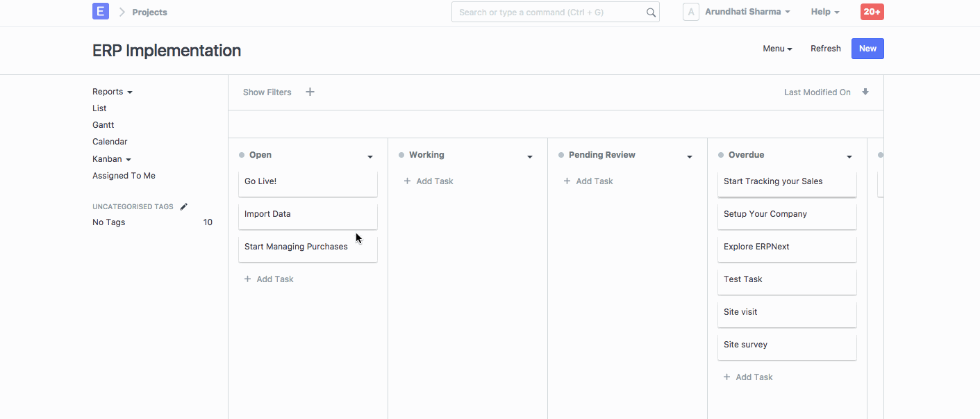
Task: Open the Import Data task card
Action: (x=308, y=215)
